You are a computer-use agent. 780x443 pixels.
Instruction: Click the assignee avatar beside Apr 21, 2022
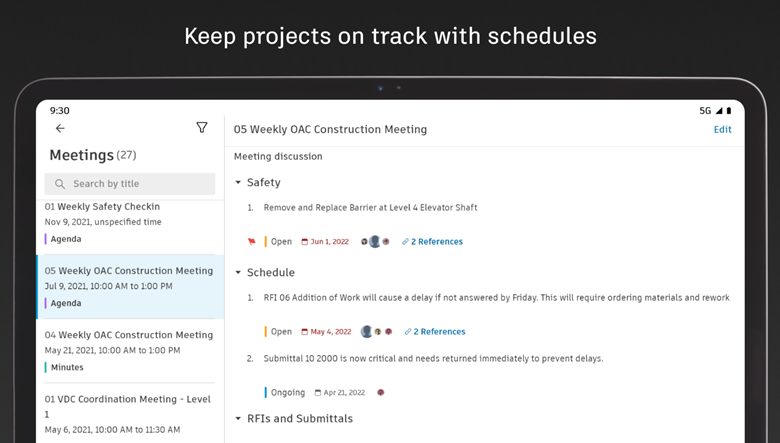[x=381, y=392]
